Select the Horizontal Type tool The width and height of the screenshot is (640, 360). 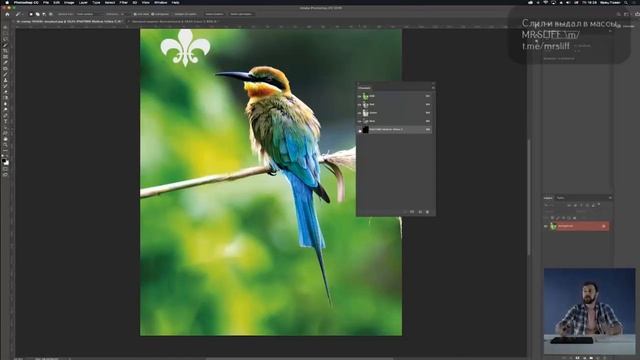tap(5, 121)
